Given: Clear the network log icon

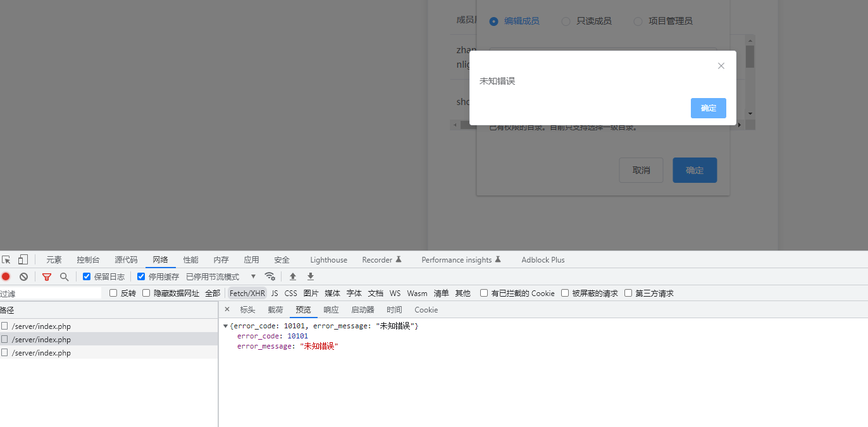Looking at the screenshot, I should click(x=23, y=276).
